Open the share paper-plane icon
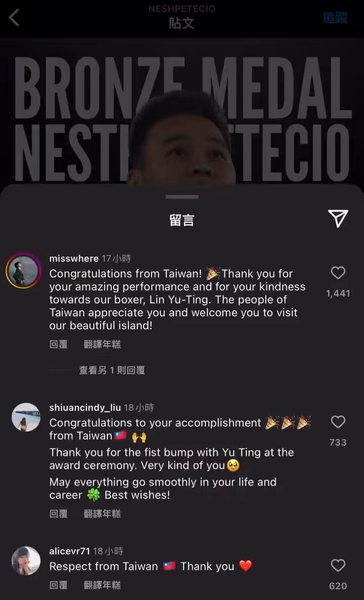364x600 pixels. click(338, 219)
